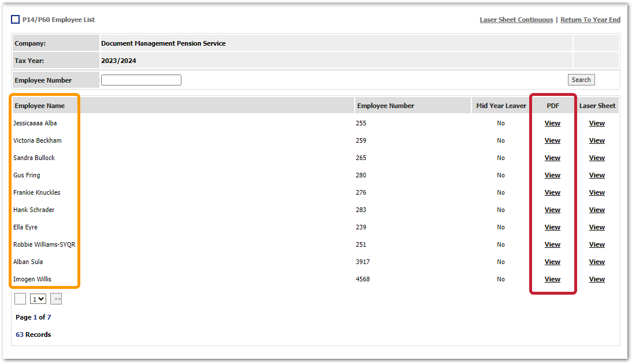Open the page number dropdown

38,299
